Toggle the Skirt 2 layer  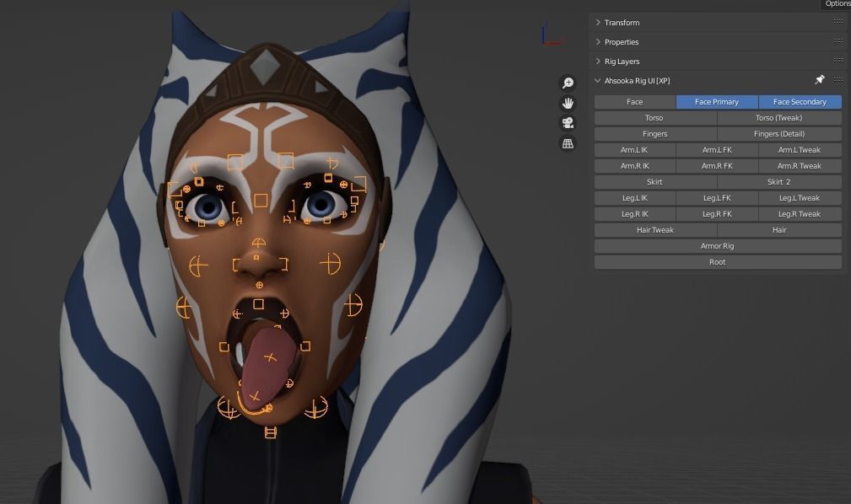(779, 182)
